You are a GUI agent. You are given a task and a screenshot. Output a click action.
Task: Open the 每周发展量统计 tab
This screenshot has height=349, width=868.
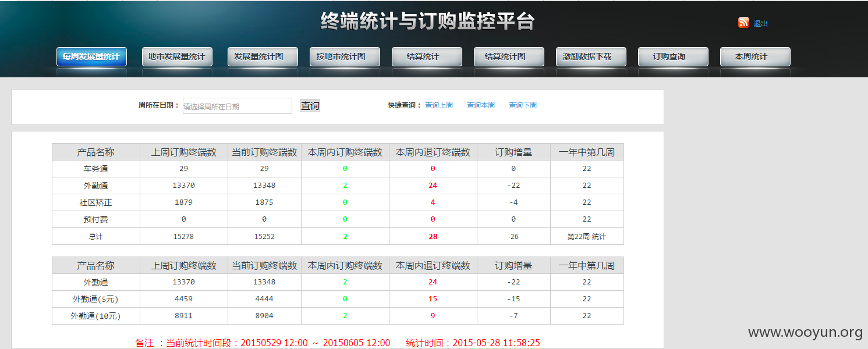pos(91,56)
